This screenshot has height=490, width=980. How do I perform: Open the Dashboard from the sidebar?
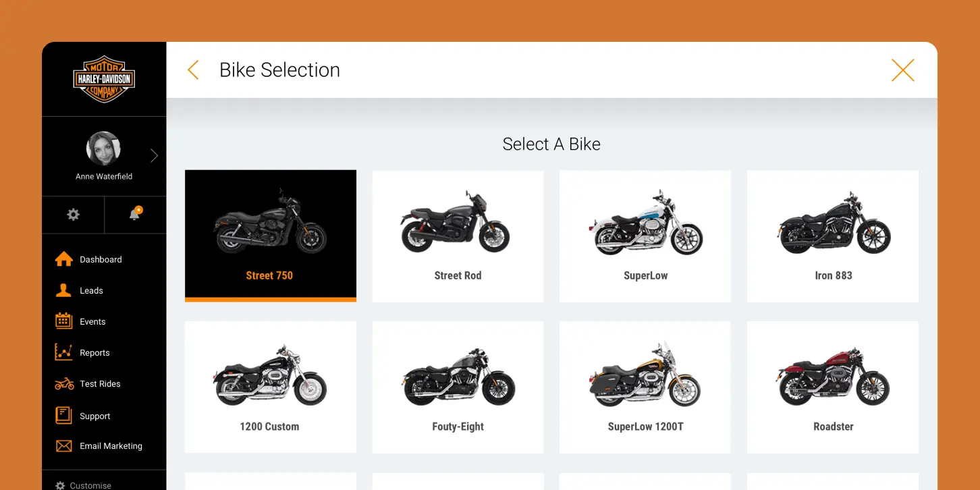pos(100,259)
